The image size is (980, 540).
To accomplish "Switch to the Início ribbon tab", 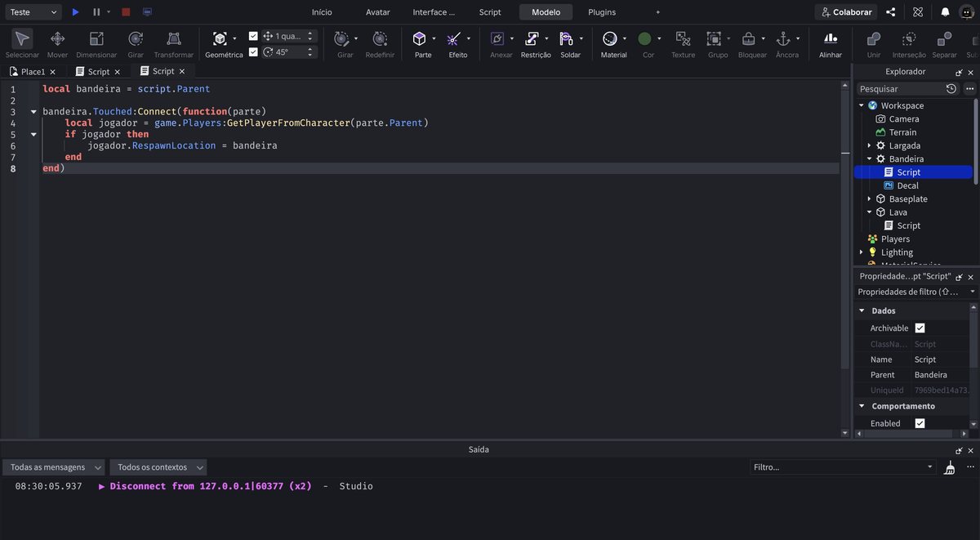I will pos(322,12).
